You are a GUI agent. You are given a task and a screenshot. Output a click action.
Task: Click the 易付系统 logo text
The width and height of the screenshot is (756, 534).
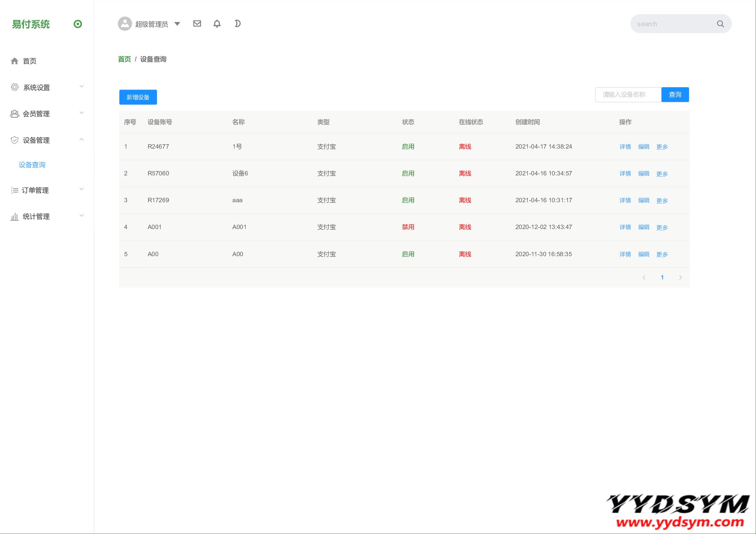coord(31,24)
